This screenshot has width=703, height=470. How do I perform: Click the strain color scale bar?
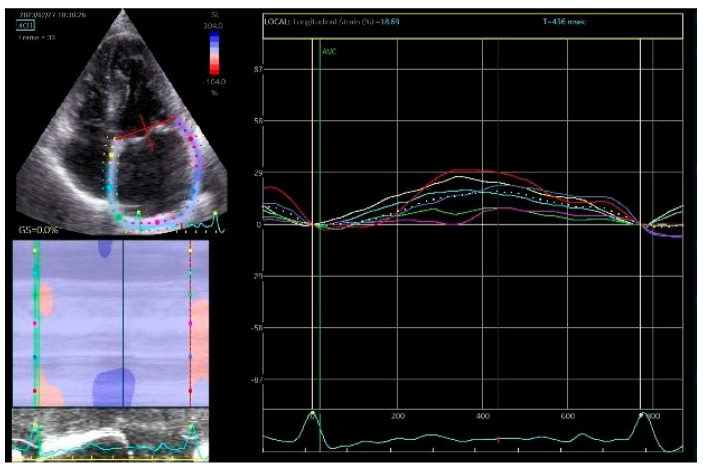(215, 53)
